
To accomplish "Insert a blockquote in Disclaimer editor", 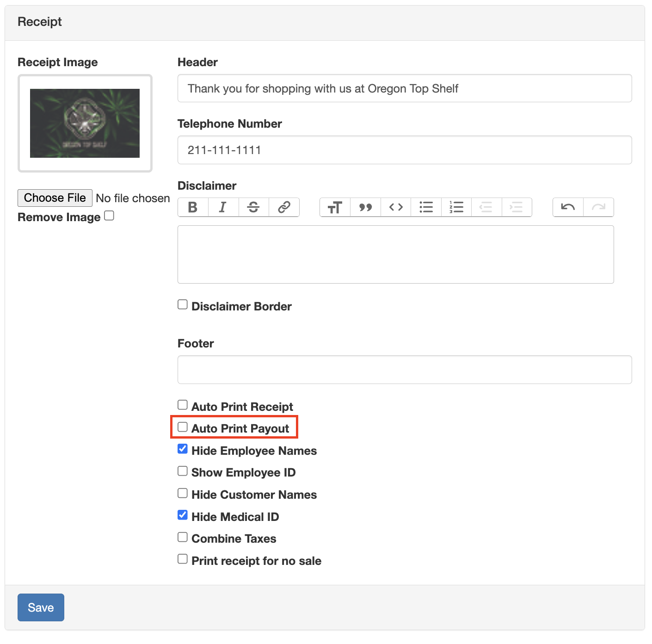I will (365, 207).
